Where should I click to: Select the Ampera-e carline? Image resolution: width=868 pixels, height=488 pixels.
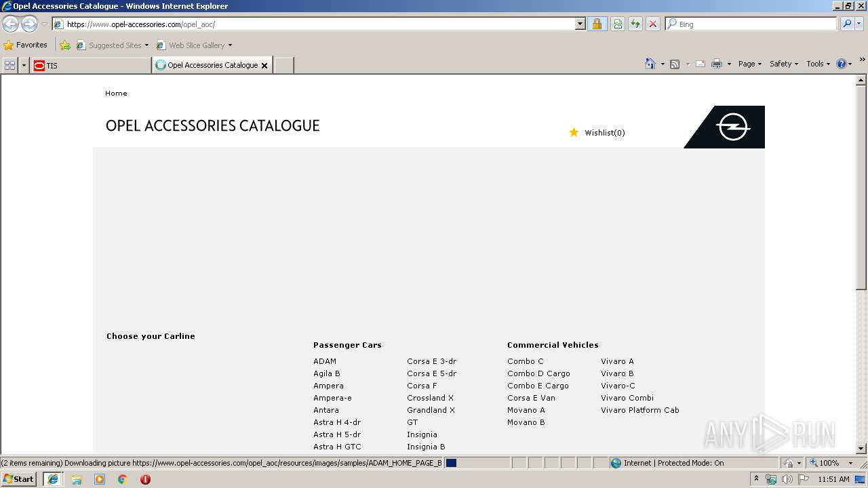click(x=332, y=398)
